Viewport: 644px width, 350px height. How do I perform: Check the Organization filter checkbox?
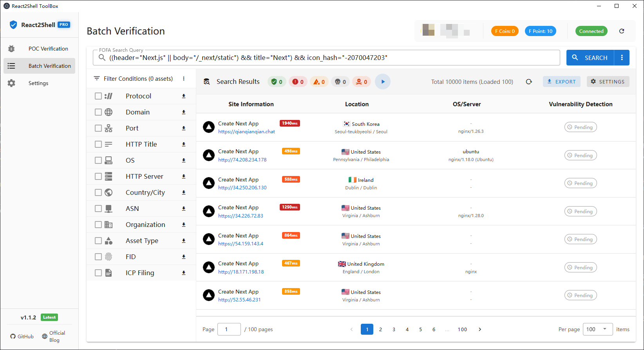(x=98, y=225)
